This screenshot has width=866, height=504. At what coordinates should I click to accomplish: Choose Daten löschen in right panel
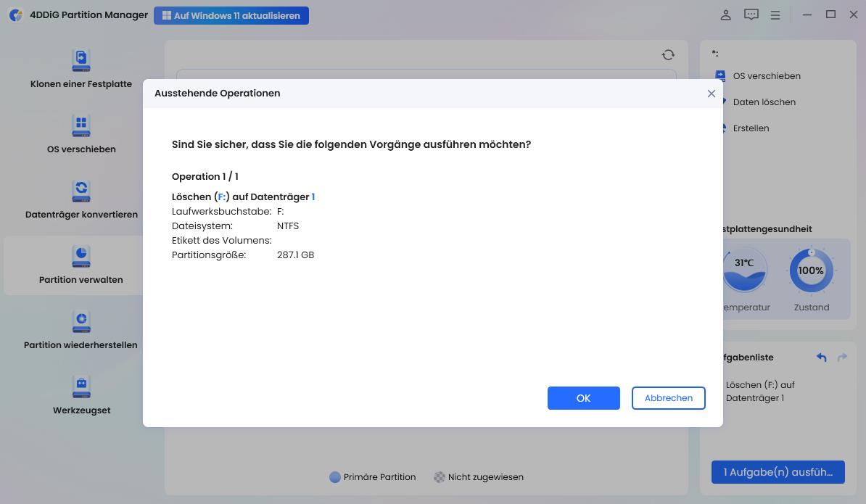click(764, 102)
